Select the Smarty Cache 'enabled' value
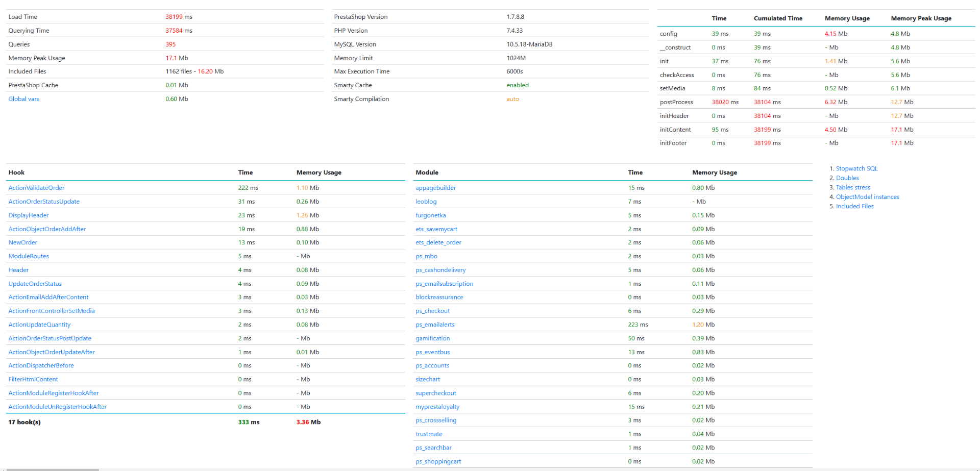Viewport: 980px width, 471px height. [518, 85]
